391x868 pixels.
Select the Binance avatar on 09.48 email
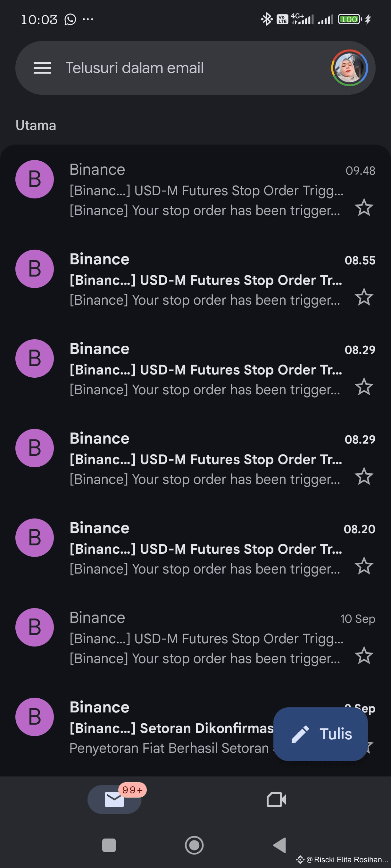point(34,179)
